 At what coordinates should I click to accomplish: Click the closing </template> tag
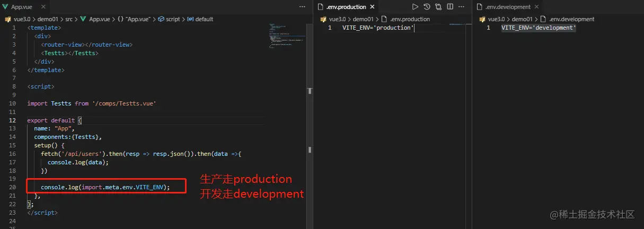pos(46,70)
